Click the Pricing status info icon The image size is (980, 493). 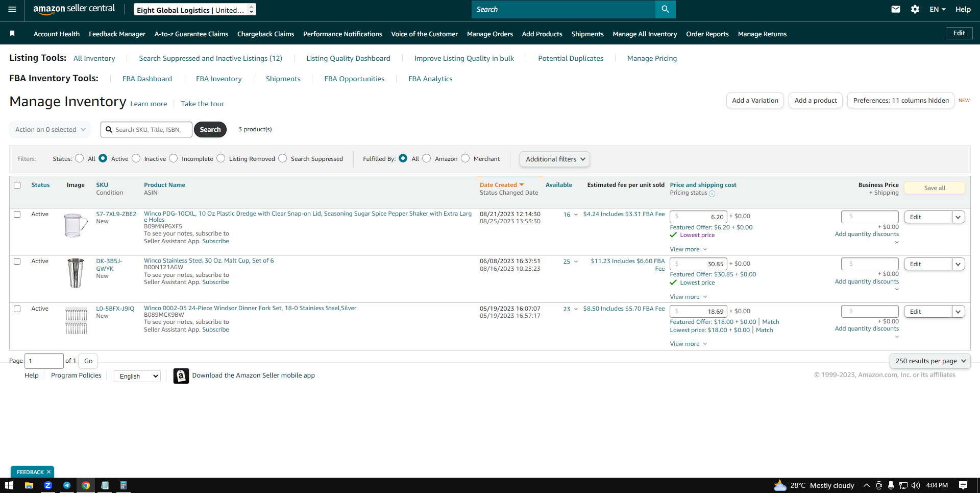coord(712,194)
